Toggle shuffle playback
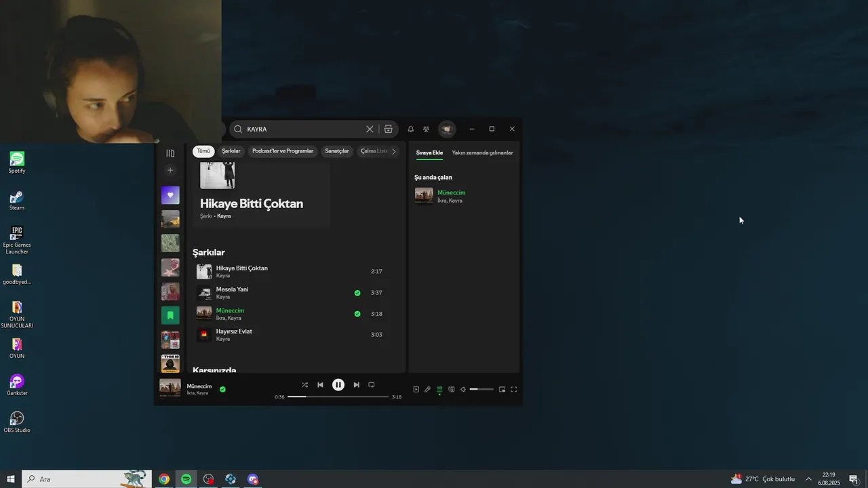 tap(304, 385)
